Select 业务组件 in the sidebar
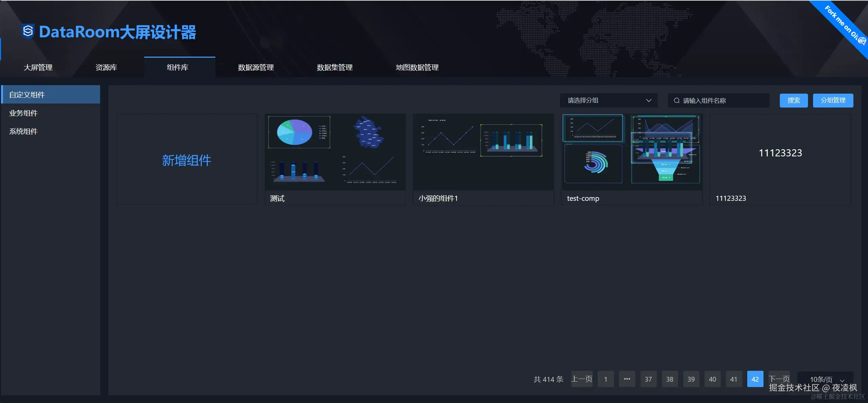Image resolution: width=868 pixels, height=403 pixels. pos(23,113)
